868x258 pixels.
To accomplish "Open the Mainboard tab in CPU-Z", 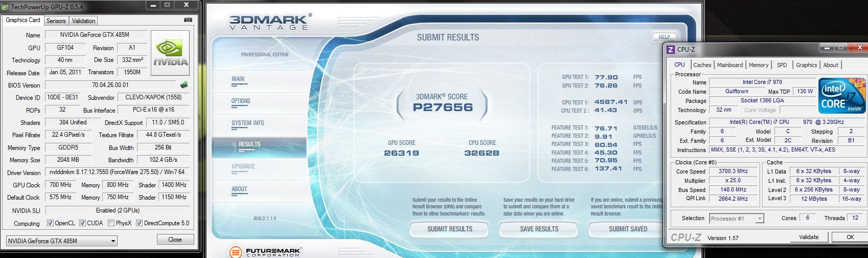I will tap(730, 65).
